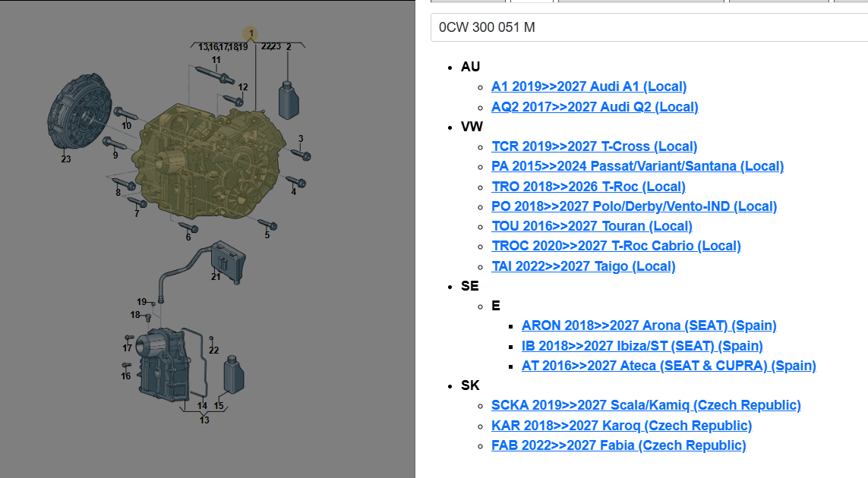Click the bolt labeled 3 in diagram
This screenshot has height=478, width=868.
point(301,154)
